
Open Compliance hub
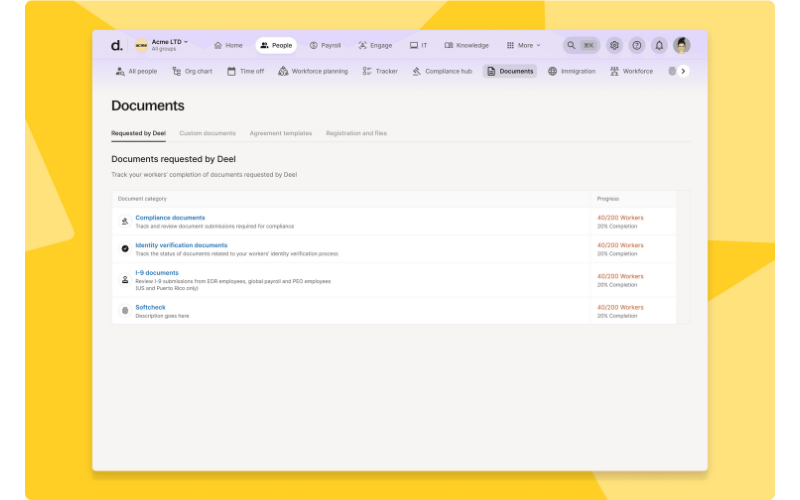point(442,71)
